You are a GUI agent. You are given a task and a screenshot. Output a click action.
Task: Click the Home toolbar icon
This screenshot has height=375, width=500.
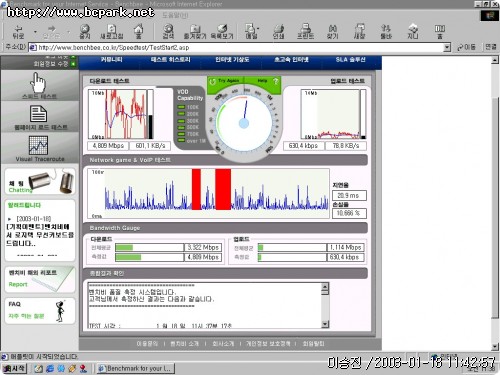139,31
